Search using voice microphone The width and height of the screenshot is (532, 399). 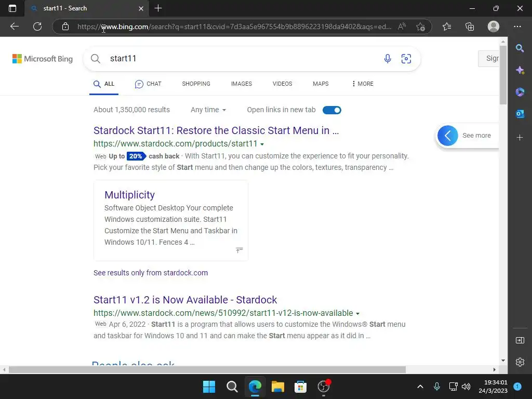tap(388, 59)
